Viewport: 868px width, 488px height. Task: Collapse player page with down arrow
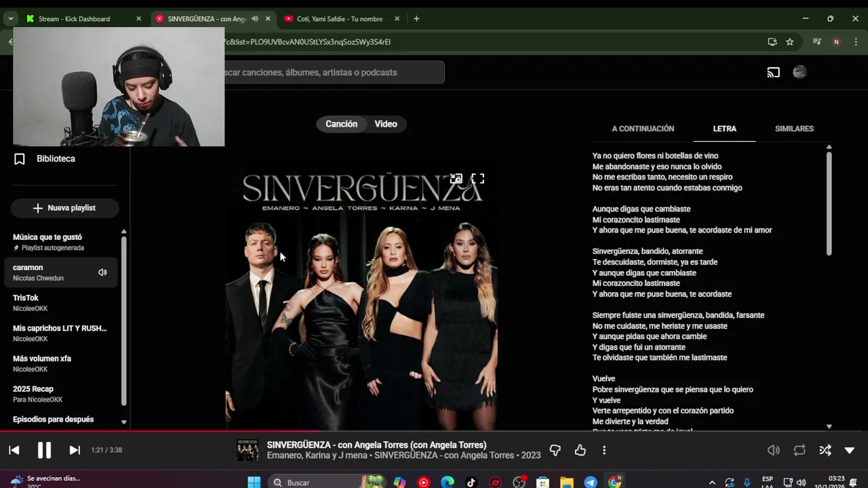(x=850, y=450)
